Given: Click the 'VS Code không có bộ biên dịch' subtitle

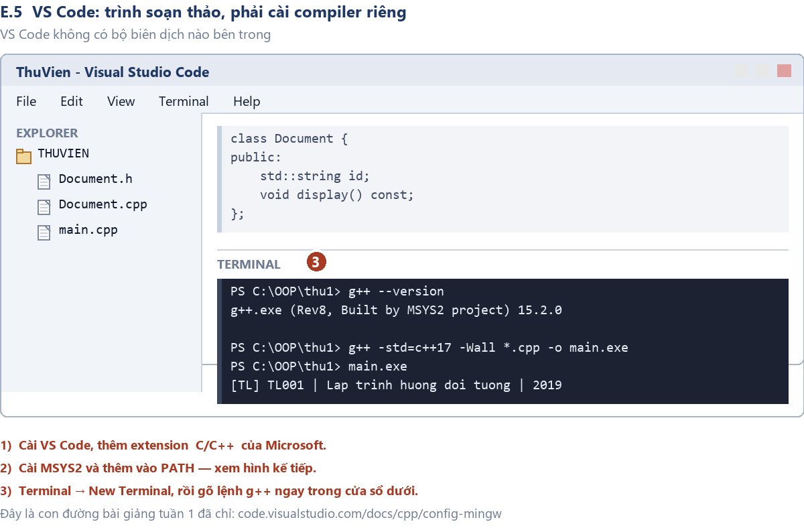Looking at the screenshot, I should pyautogui.click(x=135, y=34).
